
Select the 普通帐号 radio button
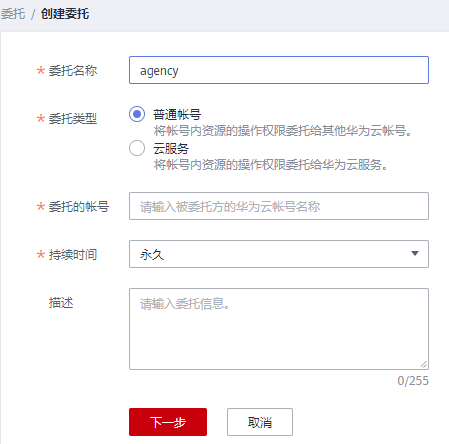pos(137,114)
